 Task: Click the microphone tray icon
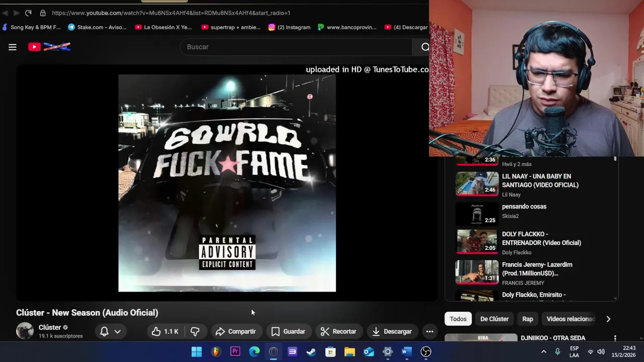[x=557, y=351]
